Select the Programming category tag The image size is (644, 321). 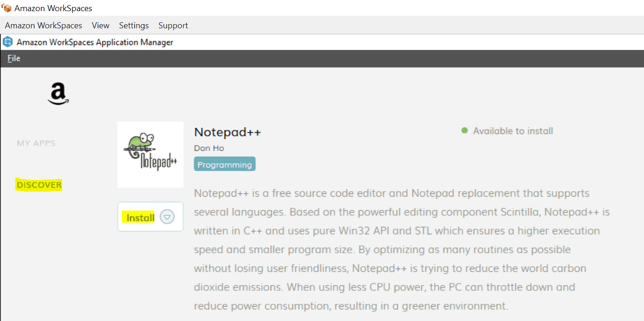point(225,165)
